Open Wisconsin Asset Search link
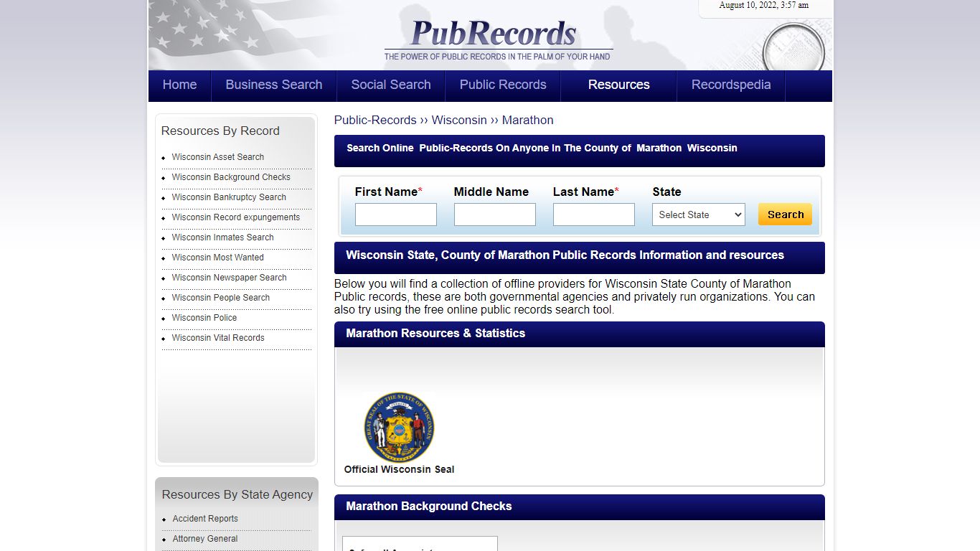Viewport: 980px width, 551px height. (x=218, y=157)
